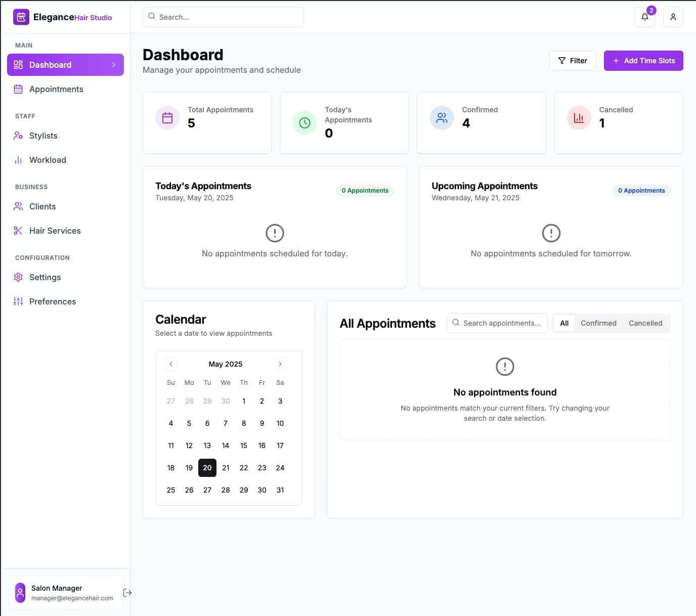The width and height of the screenshot is (696, 616).
Task: Click the Total Appointments stat card
Action: [x=207, y=123]
